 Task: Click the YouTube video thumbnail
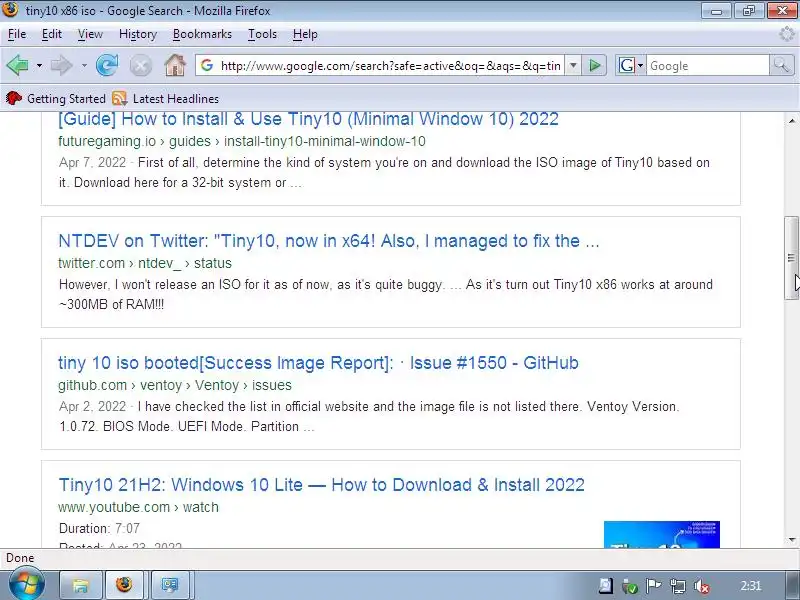661,534
